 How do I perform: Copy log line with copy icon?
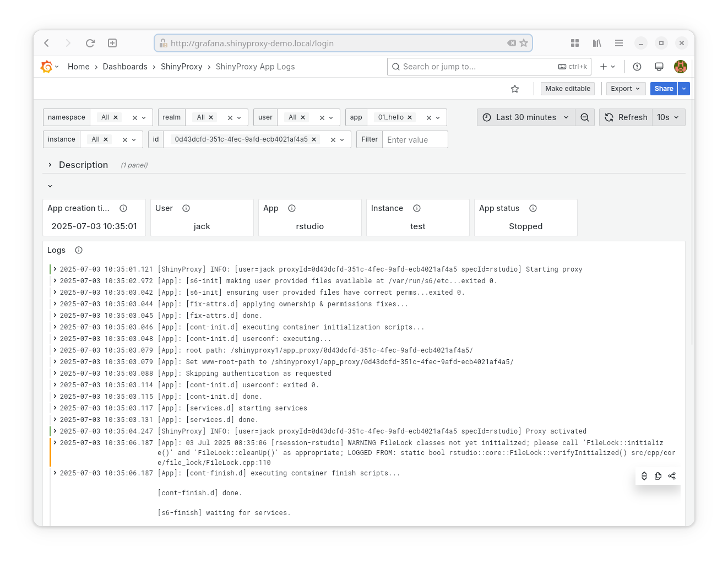tap(658, 476)
